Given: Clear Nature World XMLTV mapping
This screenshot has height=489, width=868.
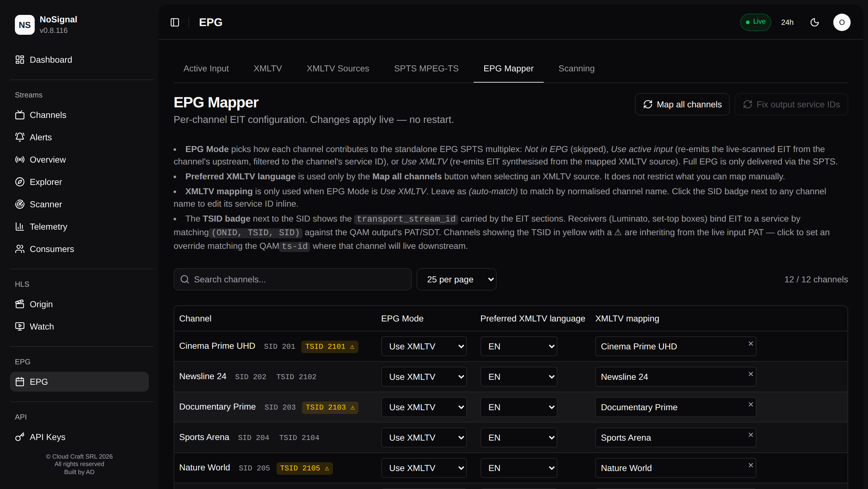Looking at the screenshot, I should click(751, 465).
